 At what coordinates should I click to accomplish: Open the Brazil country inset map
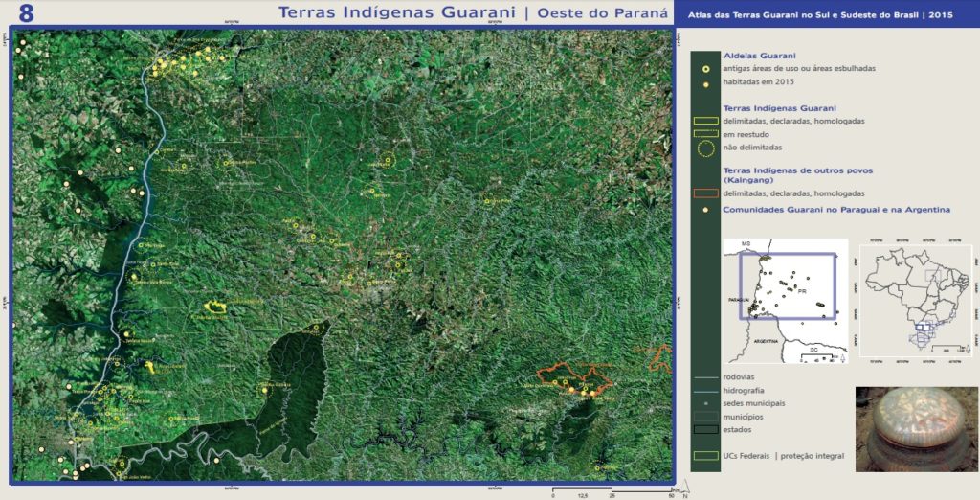tap(916, 301)
